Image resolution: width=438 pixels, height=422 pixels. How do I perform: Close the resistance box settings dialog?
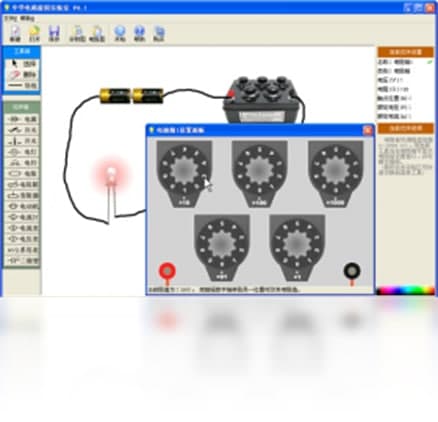point(367,130)
